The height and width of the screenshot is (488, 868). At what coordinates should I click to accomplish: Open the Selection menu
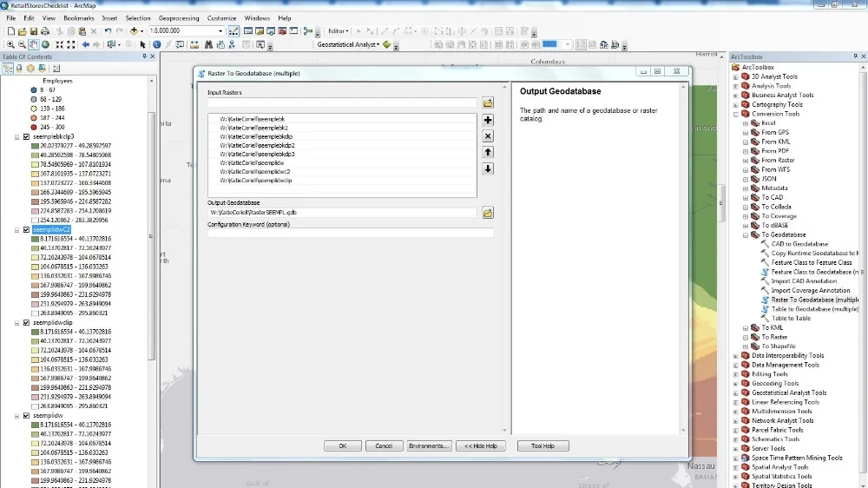tap(138, 18)
